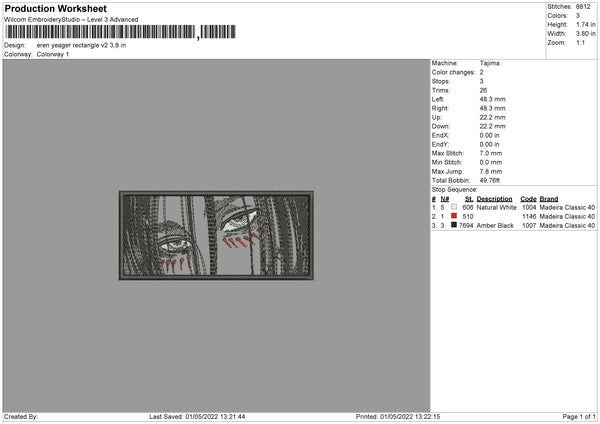Viewport: 600px width, 424px height.
Task: Click the 'Description' column header
Action: [494, 199]
